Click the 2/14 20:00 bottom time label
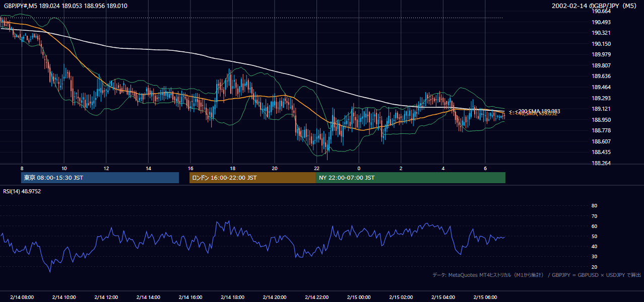This screenshot has height=302, width=644. pyautogui.click(x=275, y=297)
